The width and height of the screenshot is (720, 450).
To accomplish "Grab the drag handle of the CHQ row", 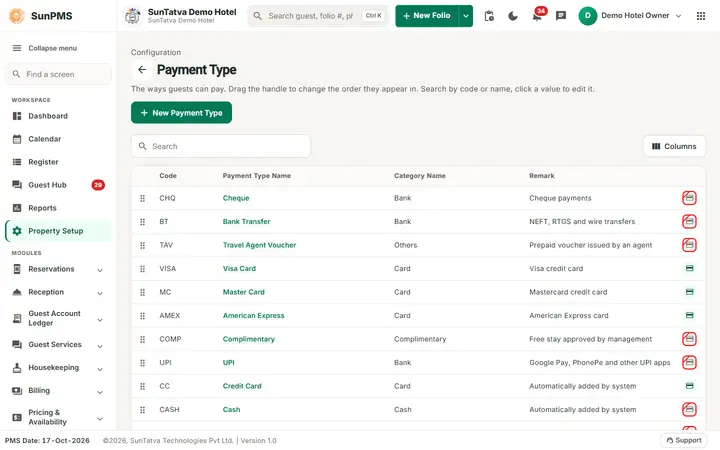I will [142, 198].
